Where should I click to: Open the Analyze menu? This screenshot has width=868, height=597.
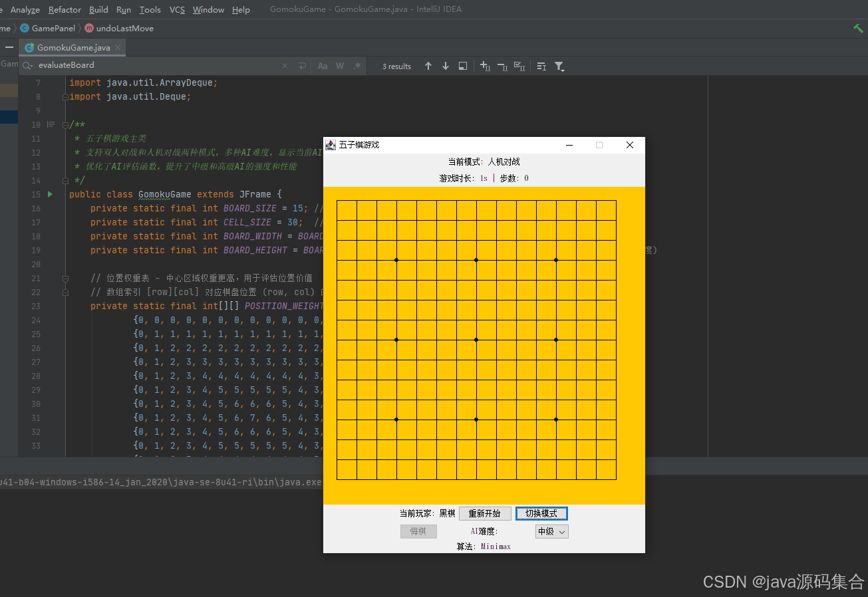25,9
